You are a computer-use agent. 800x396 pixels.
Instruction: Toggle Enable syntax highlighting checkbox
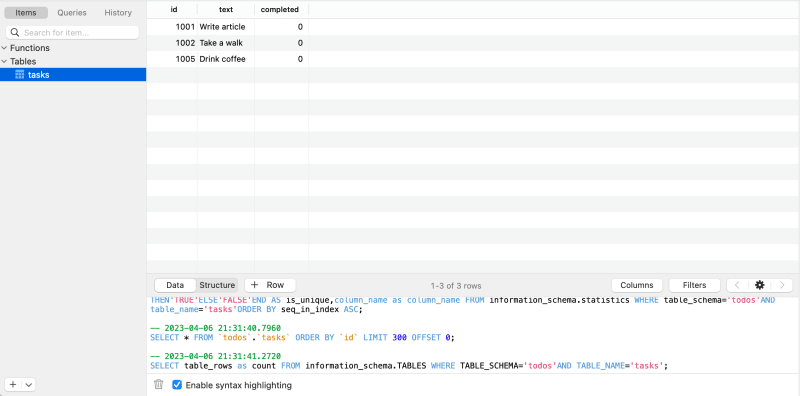point(177,385)
